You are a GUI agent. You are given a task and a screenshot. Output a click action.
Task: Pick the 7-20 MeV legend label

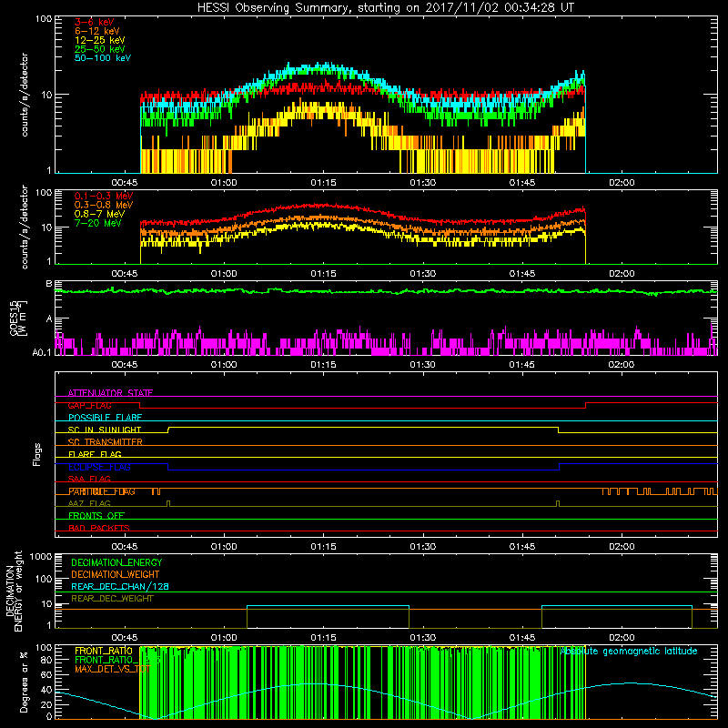pyautogui.click(x=98, y=223)
